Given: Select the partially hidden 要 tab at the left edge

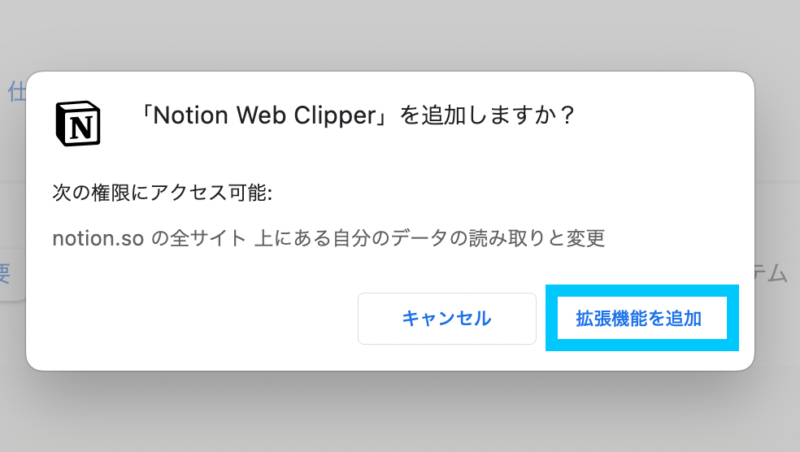Looking at the screenshot, I should pos(6,273).
